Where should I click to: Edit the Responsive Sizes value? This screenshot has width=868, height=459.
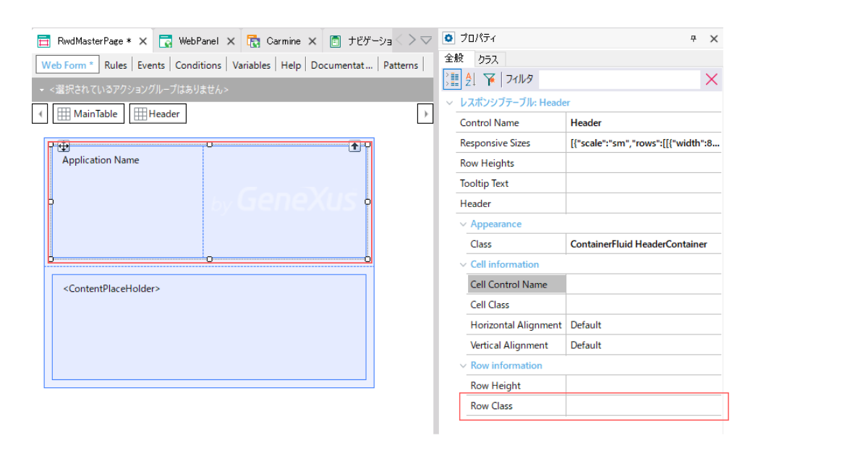644,143
